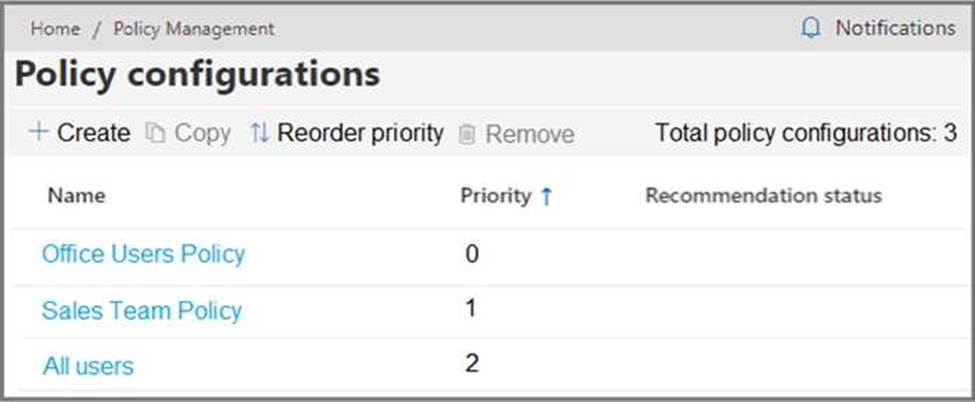Select the priority 0 row cell
The height and width of the screenshot is (402, 975).
click(x=472, y=253)
